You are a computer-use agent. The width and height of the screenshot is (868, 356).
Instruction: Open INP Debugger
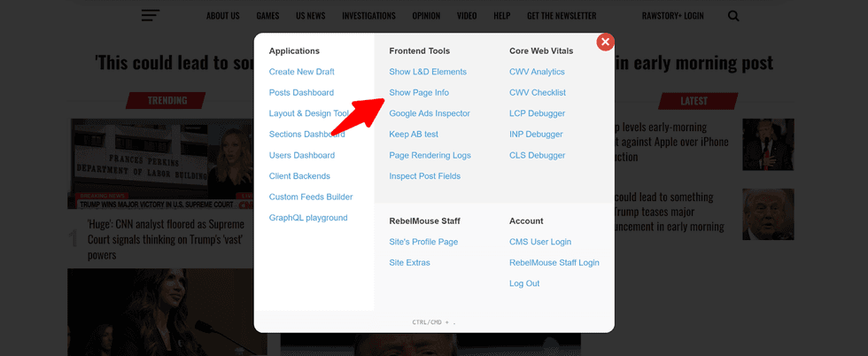536,134
